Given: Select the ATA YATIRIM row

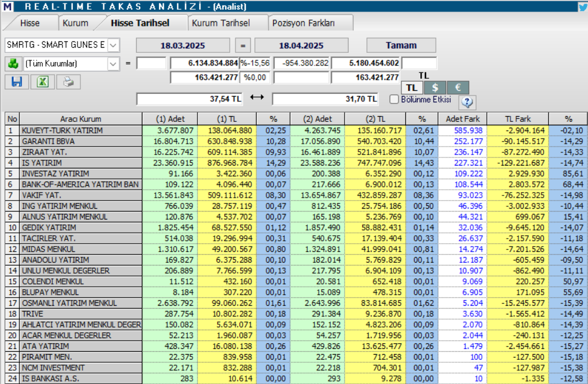Looking at the screenshot, I should tap(296, 347).
